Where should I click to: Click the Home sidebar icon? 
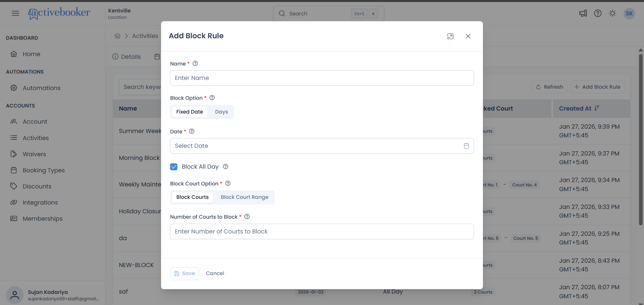pos(14,54)
